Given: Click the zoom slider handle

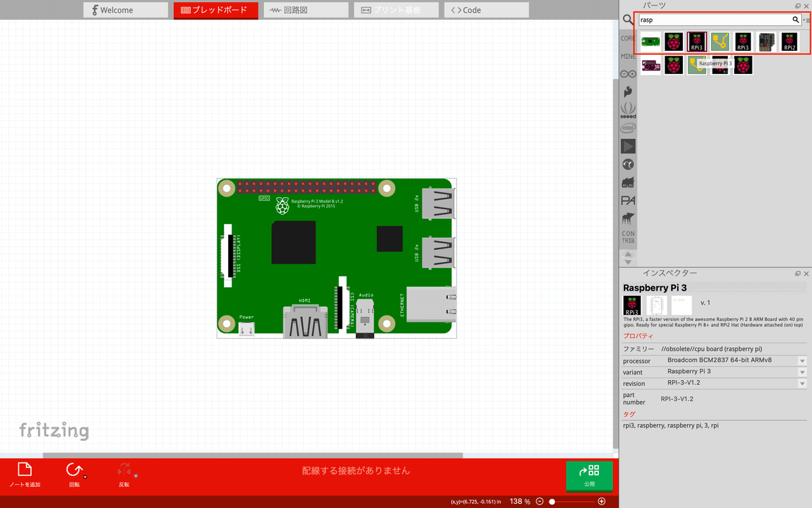Looking at the screenshot, I should [x=552, y=501].
